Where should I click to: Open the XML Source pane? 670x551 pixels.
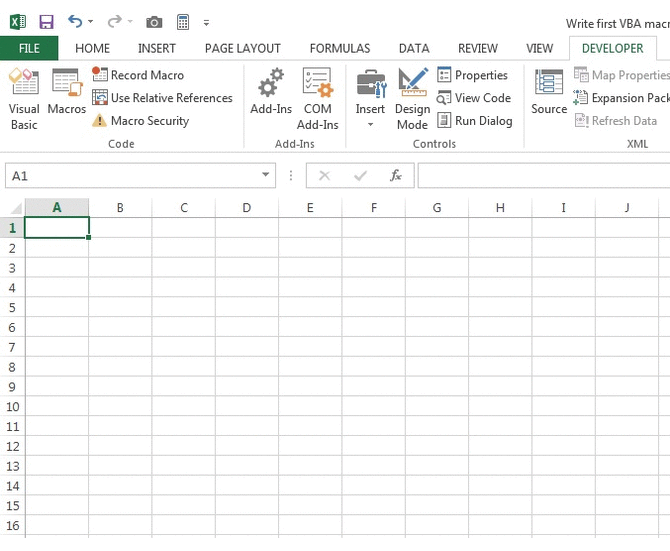pos(549,91)
